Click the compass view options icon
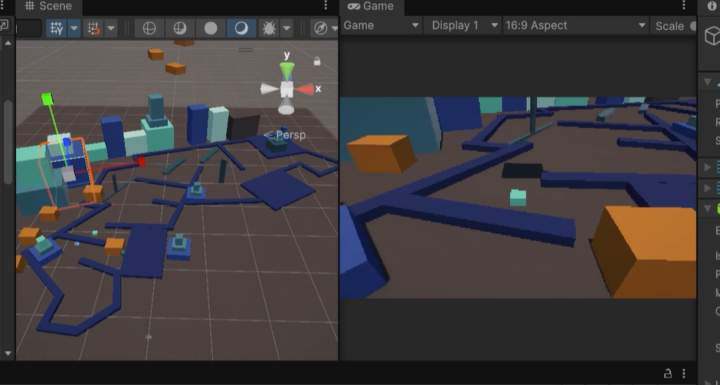Viewport: 720px width, 385px height. coord(321,28)
